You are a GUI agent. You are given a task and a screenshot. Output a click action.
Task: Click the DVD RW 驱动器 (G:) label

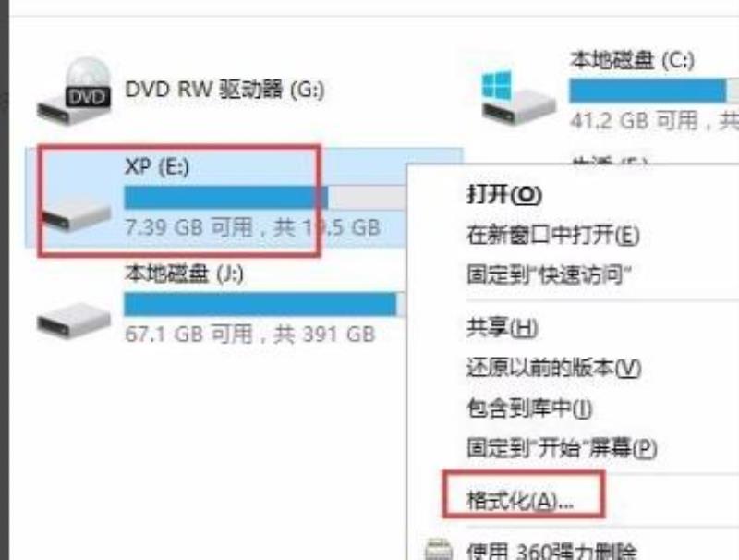pyautogui.click(x=224, y=89)
